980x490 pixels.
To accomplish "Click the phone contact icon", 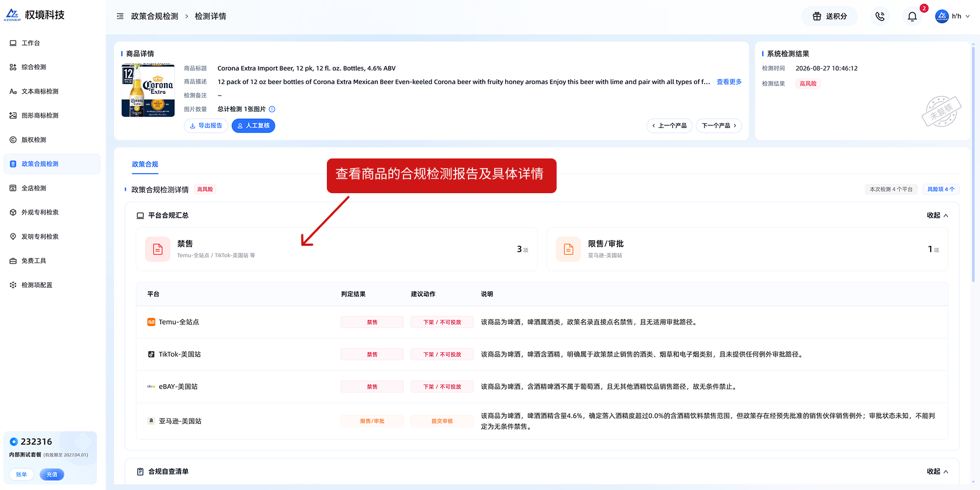I will [880, 16].
